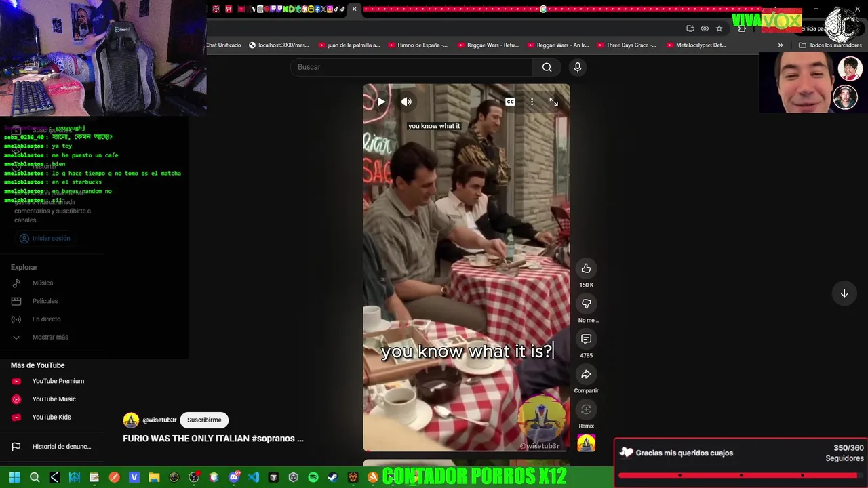Click the video progress bar
This screenshot has height=488, width=868.
[466, 450]
